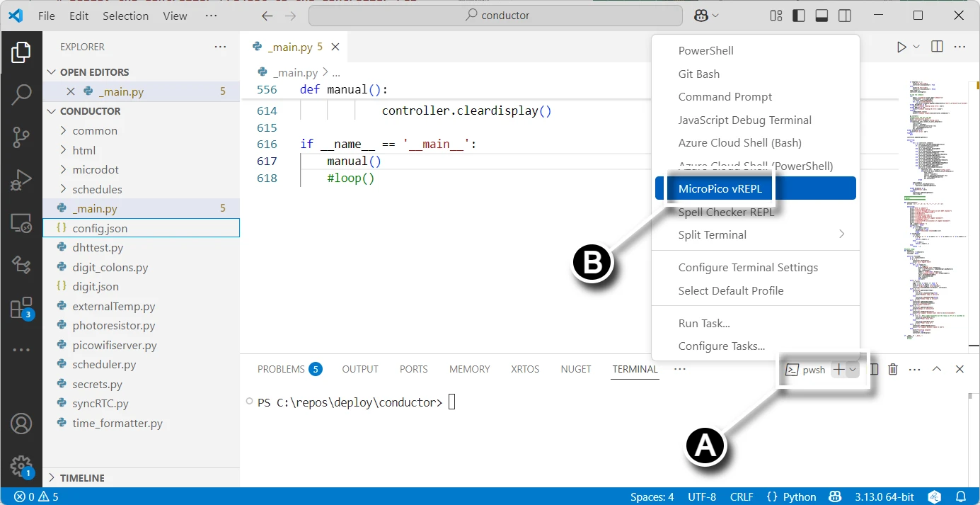Screen dimensions: 980x505
Task: Expand the schedules folder
Action: tap(142, 189)
